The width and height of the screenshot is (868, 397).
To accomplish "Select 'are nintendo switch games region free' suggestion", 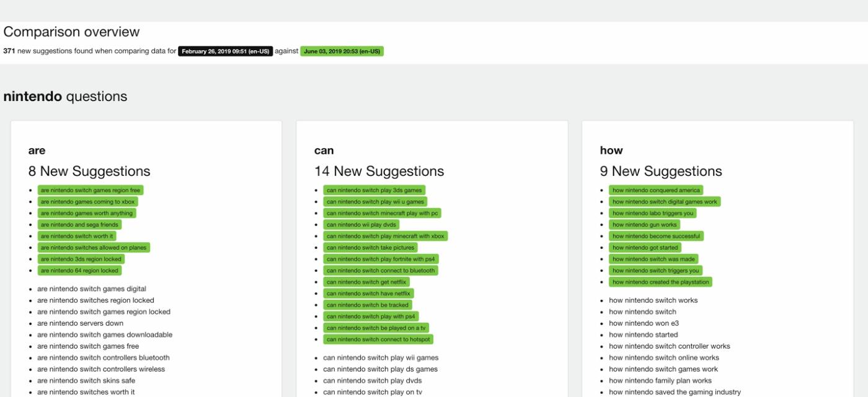I will [x=91, y=190].
